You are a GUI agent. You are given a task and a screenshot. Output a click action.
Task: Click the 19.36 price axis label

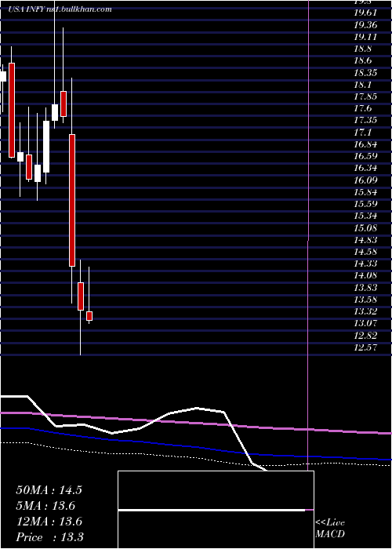point(365,25)
